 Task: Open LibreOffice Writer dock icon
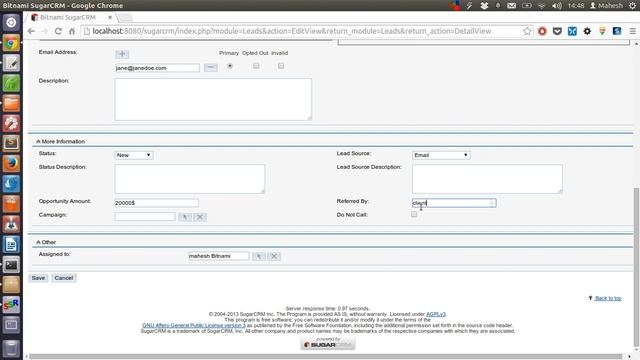point(11,244)
